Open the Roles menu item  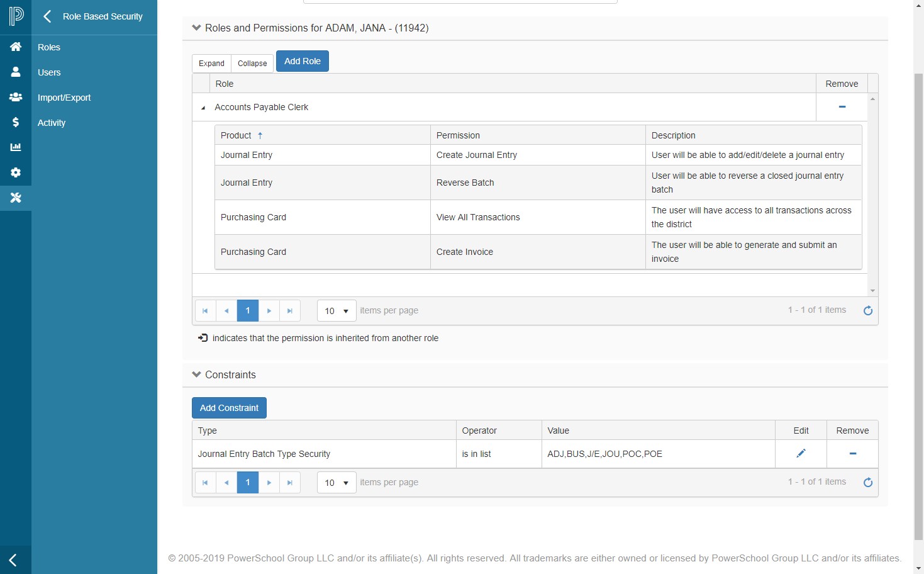pos(49,47)
